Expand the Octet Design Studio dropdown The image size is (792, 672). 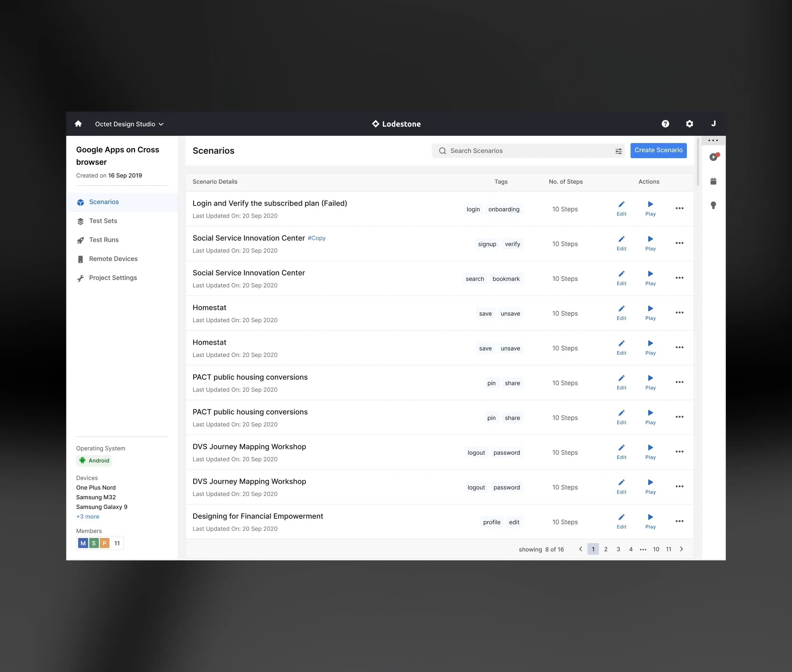click(x=129, y=124)
